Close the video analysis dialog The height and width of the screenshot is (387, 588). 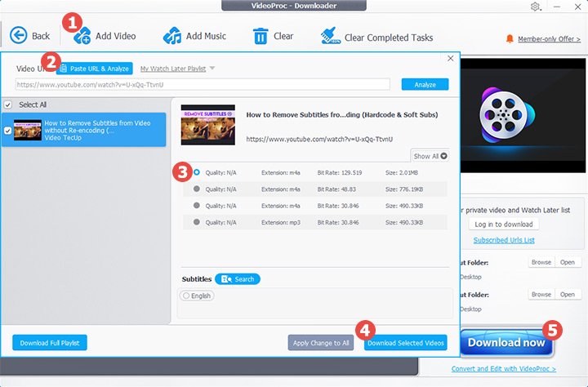(x=451, y=59)
